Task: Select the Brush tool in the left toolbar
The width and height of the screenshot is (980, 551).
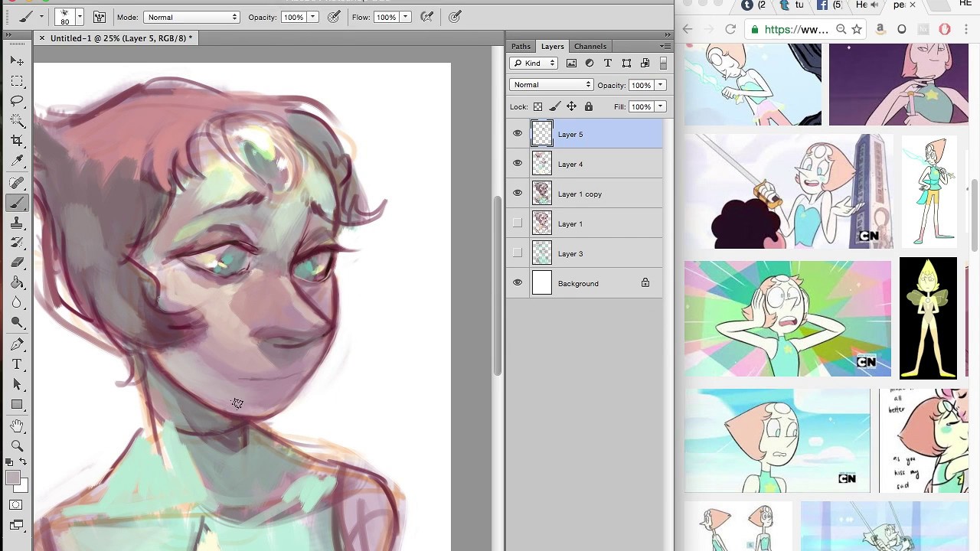Action: [x=17, y=203]
